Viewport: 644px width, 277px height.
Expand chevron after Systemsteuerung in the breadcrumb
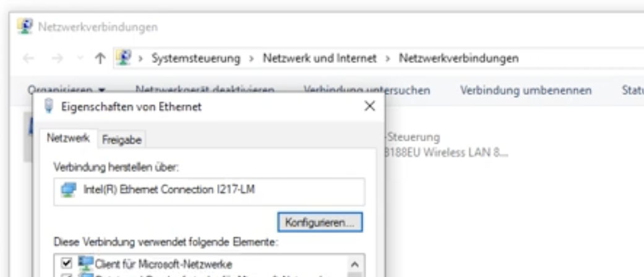pyautogui.click(x=251, y=59)
